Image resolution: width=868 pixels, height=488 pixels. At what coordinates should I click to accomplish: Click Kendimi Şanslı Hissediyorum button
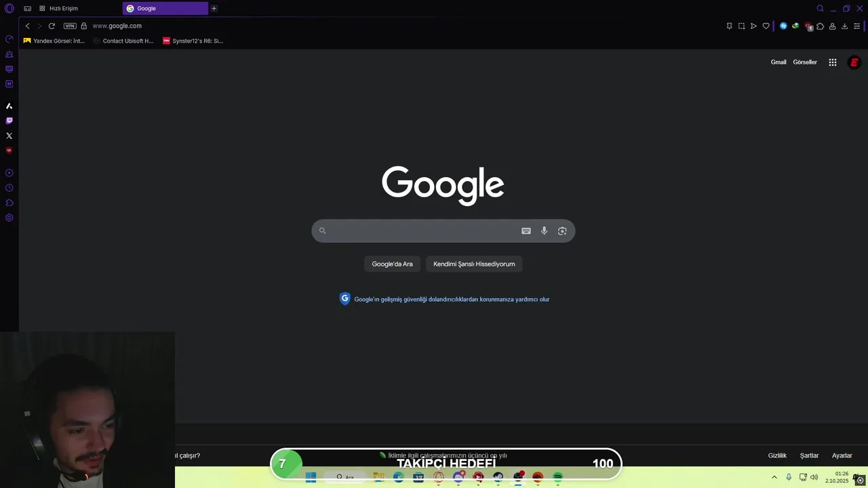pyautogui.click(x=474, y=264)
